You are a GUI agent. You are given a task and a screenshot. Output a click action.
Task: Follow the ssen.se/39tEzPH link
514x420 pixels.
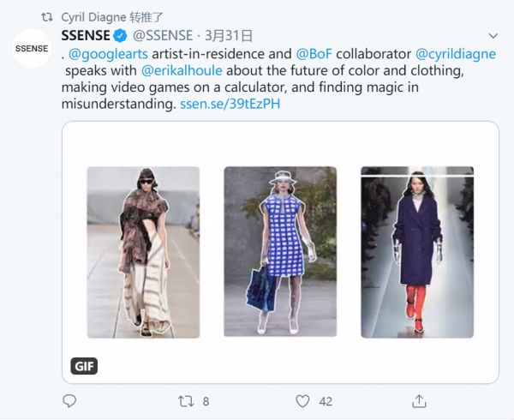230,105
